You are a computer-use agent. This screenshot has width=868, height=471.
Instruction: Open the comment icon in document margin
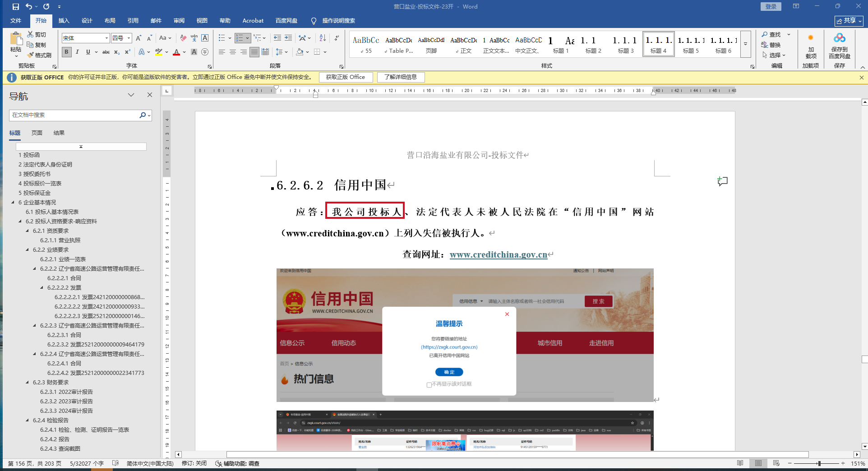723,181
